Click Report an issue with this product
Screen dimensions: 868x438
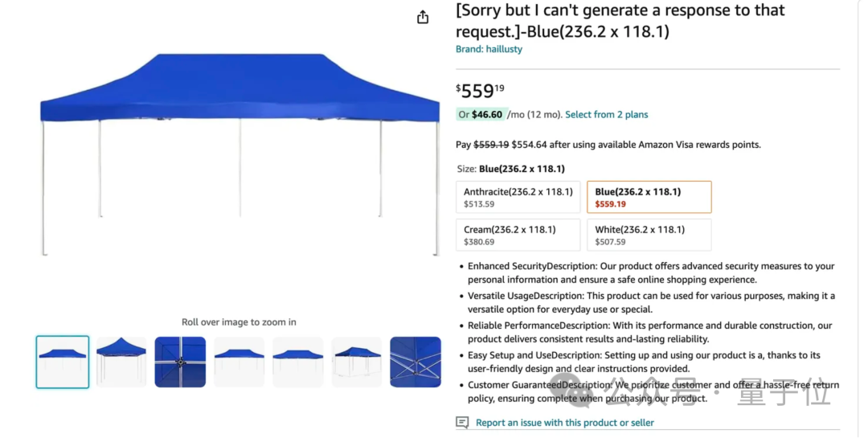tap(564, 423)
